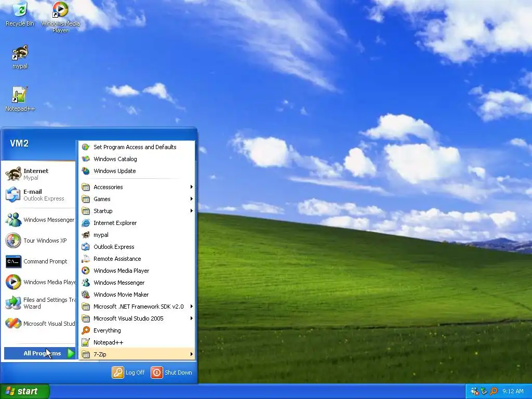Open Files and Settings Transfer Wizard

[39, 303]
